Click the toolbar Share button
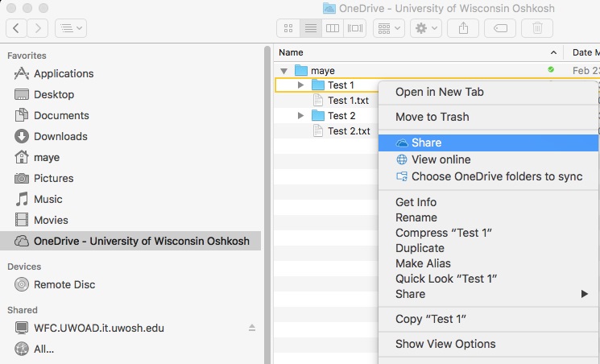Screen dimensions: 600x364 [x=463, y=28]
